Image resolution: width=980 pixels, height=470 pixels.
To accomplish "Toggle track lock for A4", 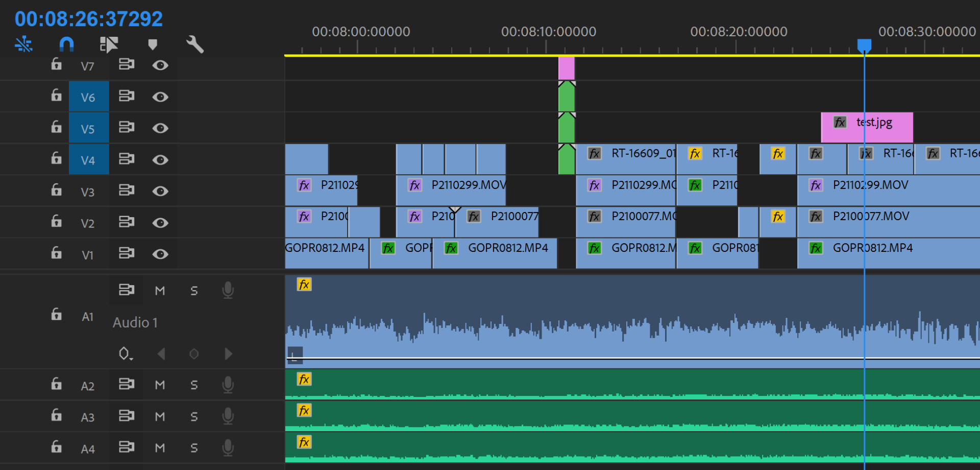I will coord(56,447).
